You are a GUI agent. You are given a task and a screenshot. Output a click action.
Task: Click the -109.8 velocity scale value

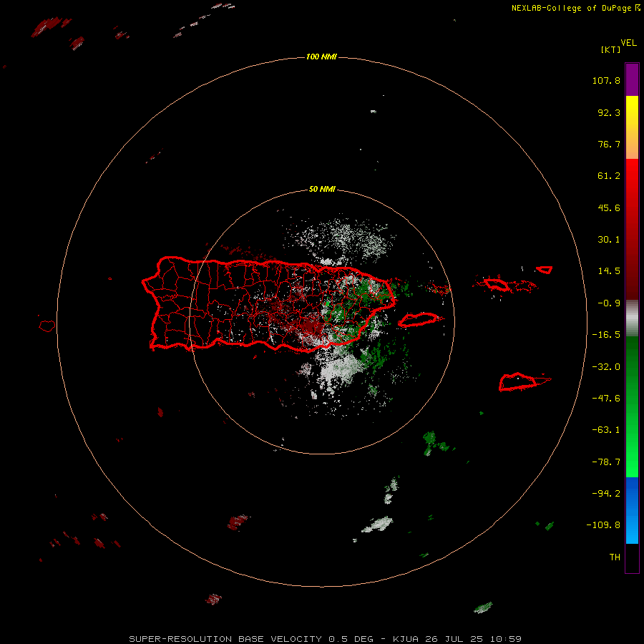[x=603, y=525]
